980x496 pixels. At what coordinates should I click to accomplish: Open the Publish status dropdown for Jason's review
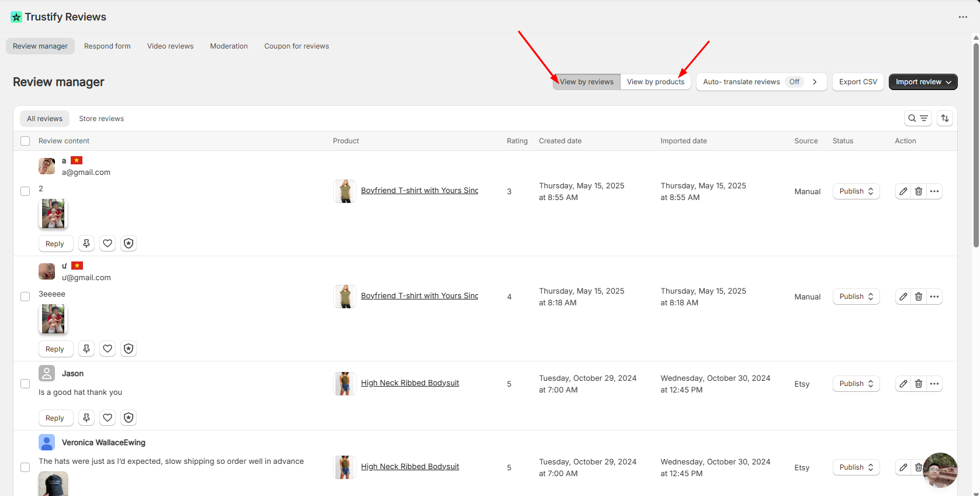click(x=856, y=384)
